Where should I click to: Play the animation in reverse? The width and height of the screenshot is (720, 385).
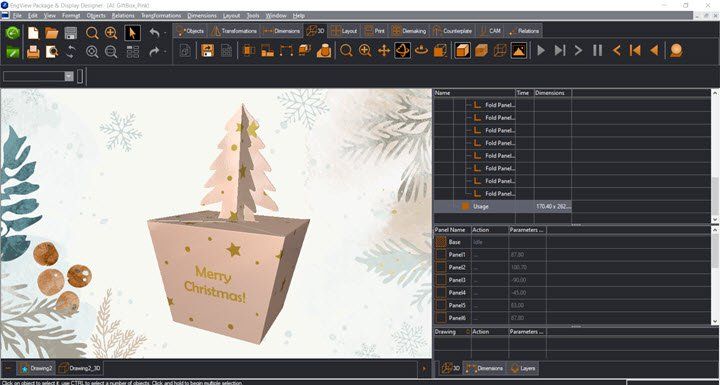(x=654, y=50)
